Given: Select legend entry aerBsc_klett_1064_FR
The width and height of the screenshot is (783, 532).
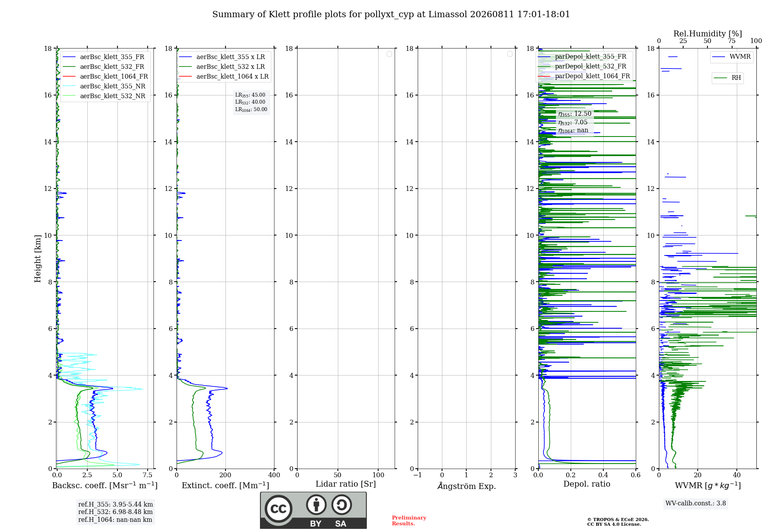Looking at the screenshot, I should pyautogui.click(x=114, y=77).
